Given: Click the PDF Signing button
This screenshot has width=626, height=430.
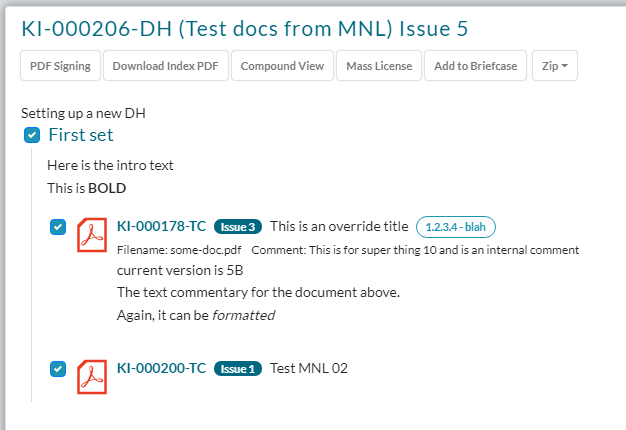Looking at the screenshot, I should 60,67.
